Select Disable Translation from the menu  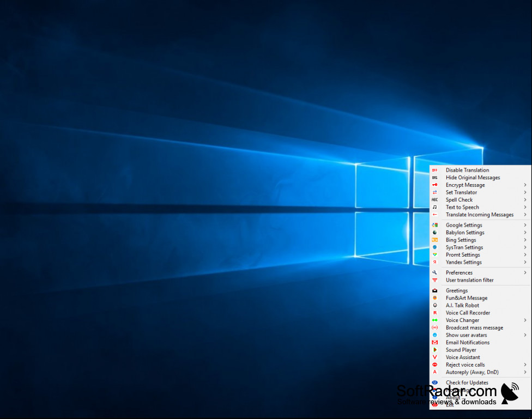point(480,170)
